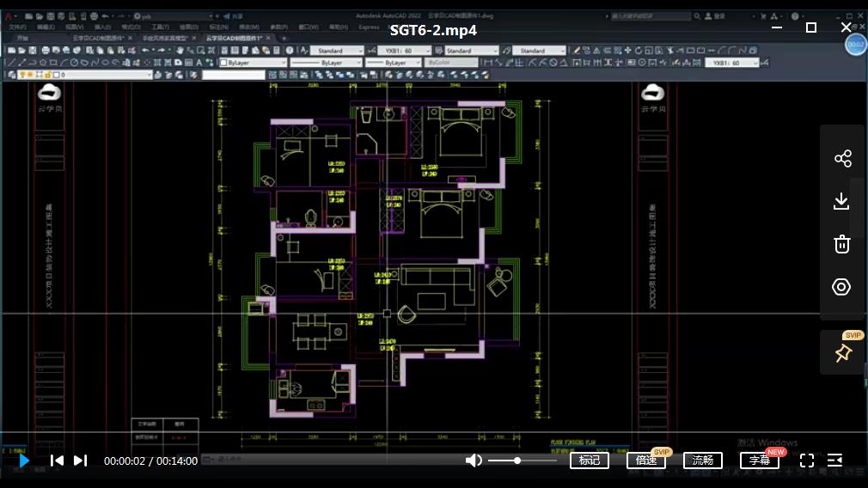Change the 流畅 video quality setting
The height and width of the screenshot is (488, 868).
click(x=702, y=461)
